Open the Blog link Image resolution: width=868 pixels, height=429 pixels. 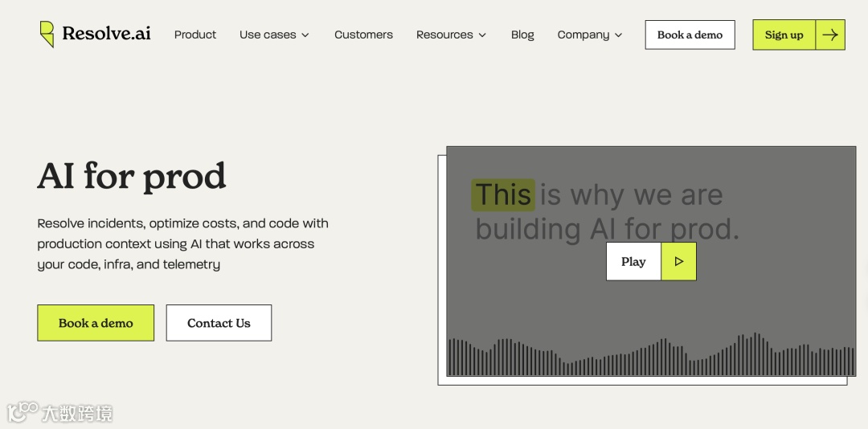coord(522,35)
